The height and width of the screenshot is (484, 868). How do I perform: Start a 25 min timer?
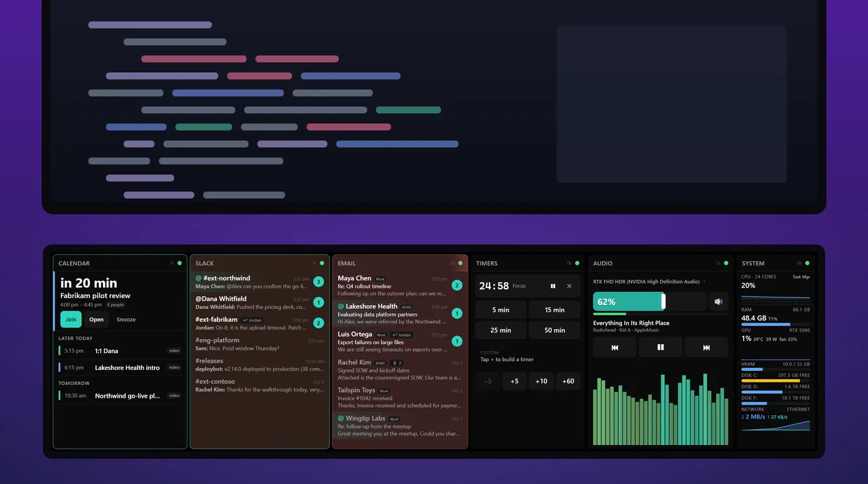point(501,330)
